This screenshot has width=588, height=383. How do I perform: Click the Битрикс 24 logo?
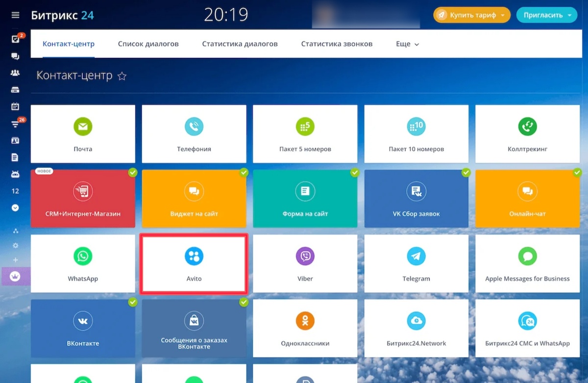click(x=62, y=15)
